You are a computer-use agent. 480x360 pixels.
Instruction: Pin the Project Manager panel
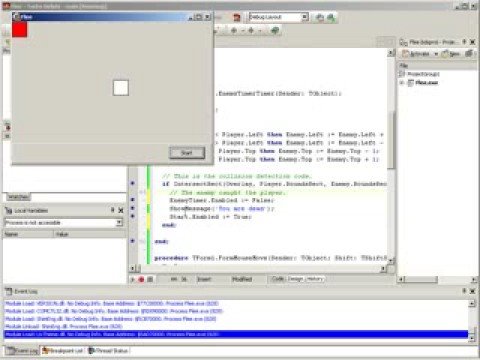pyautogui.click(x=464, y=42)
